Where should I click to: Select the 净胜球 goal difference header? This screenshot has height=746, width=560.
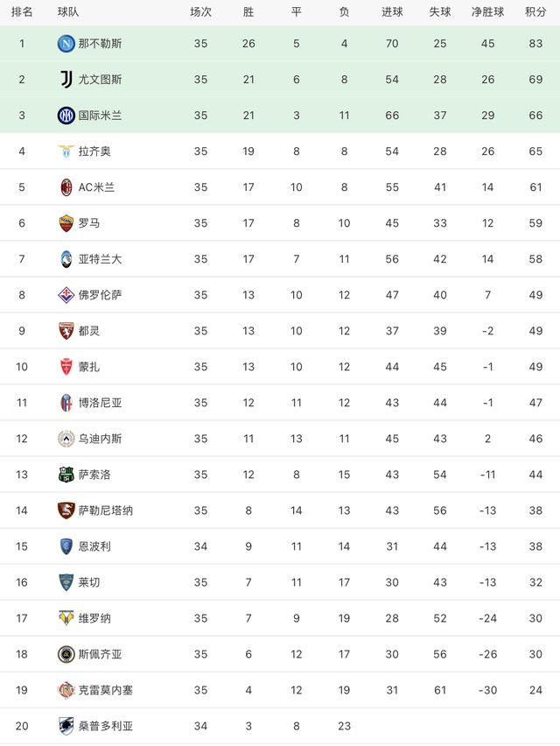click(x=488, y=11)
